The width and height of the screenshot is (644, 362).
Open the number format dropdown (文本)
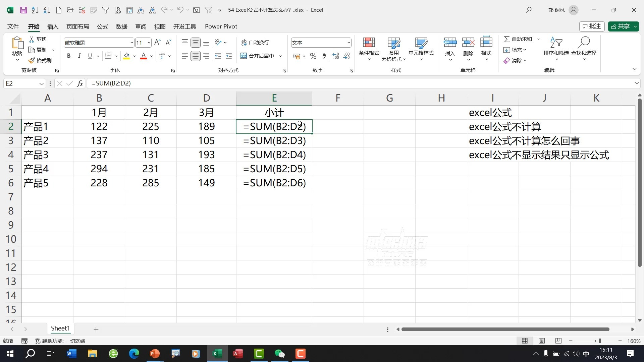coord(349,43)
